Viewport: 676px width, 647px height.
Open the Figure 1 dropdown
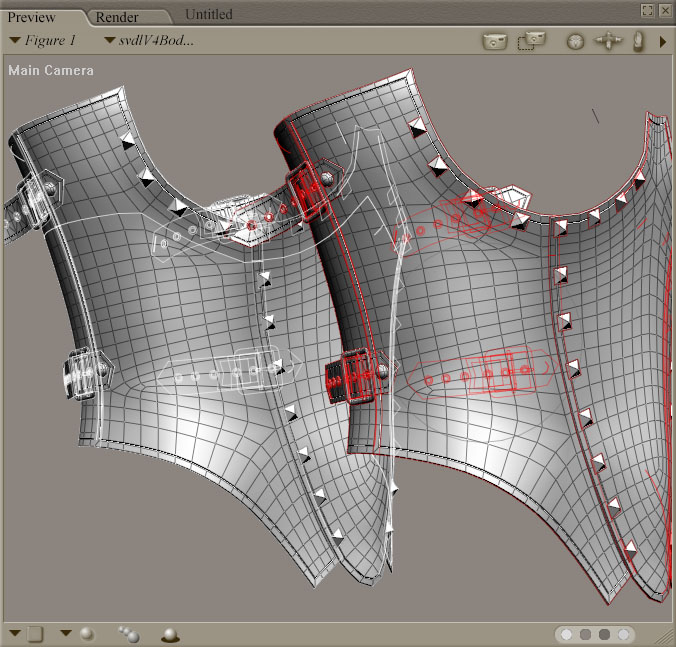[42, 41]
